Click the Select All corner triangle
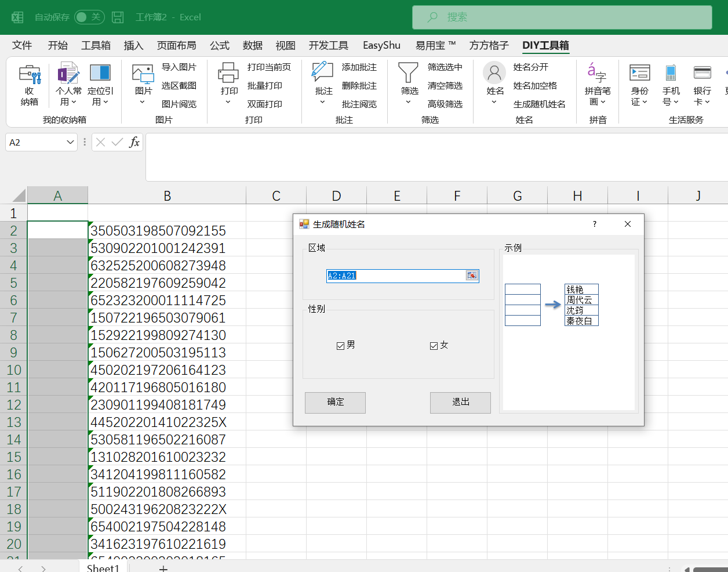This screenshot has height=572, width=728. [x=19, y=195]
